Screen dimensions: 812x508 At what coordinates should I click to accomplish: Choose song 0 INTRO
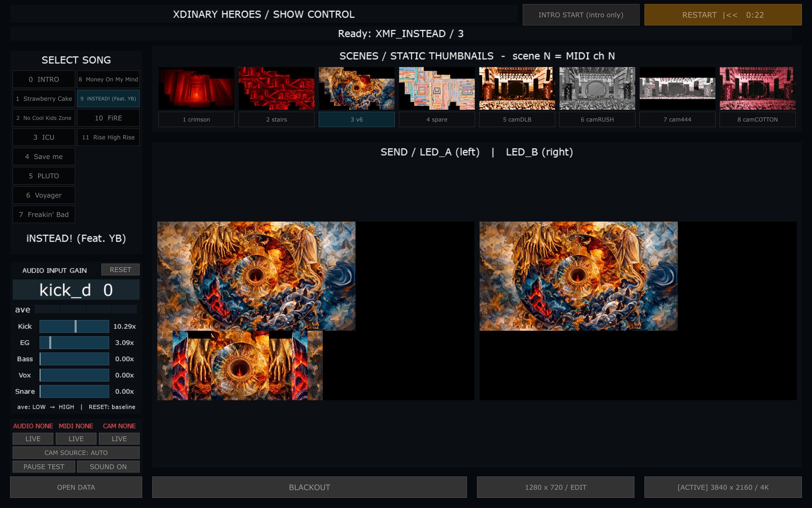tap(44, 80)
